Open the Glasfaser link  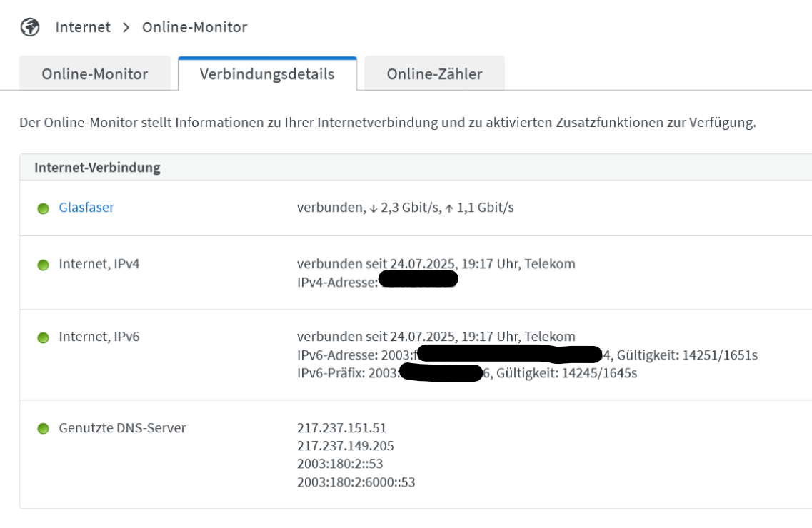coord(86,208)
